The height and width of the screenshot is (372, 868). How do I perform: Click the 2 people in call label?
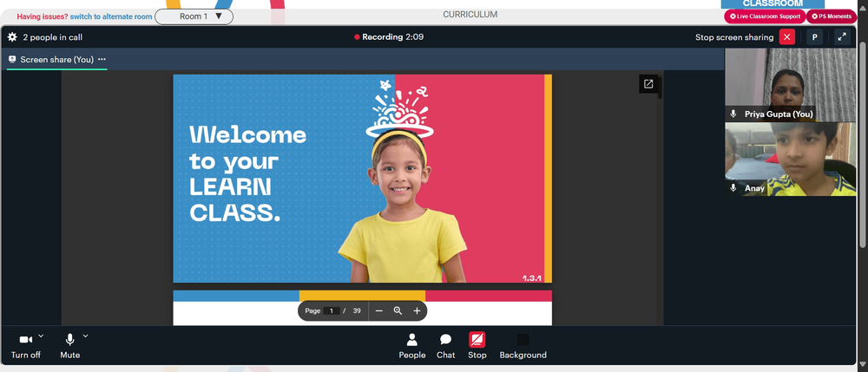pyautogui.click(x=53, y=37)
